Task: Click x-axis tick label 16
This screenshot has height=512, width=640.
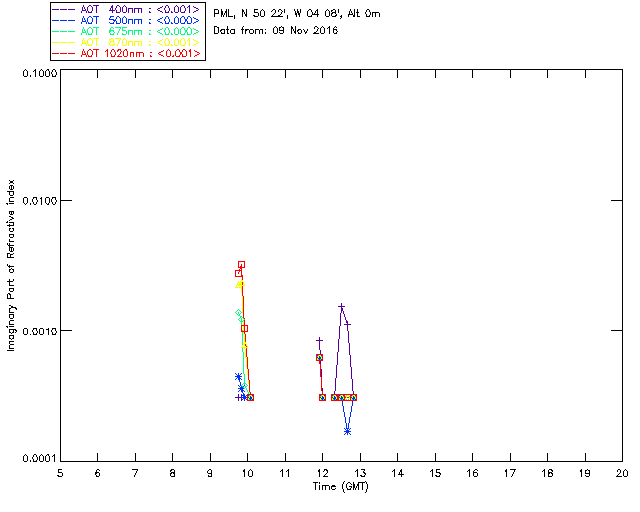Action: tap(472, 474)
